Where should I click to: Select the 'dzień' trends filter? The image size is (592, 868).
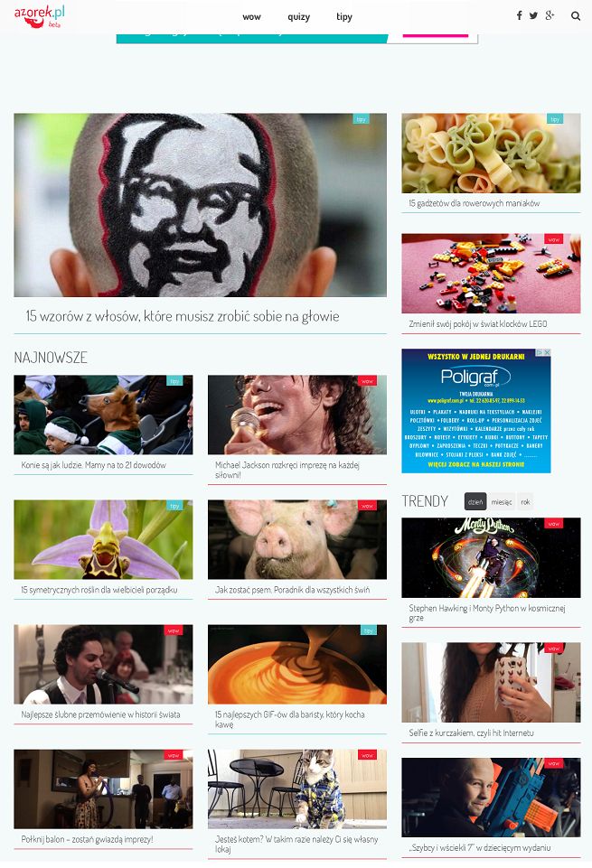(x=475, y=501)
